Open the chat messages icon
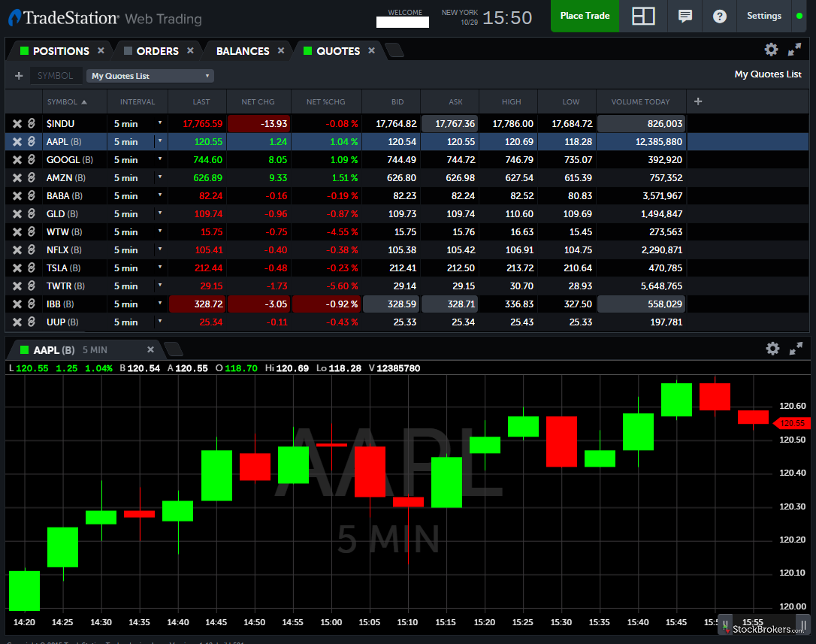 685,16
